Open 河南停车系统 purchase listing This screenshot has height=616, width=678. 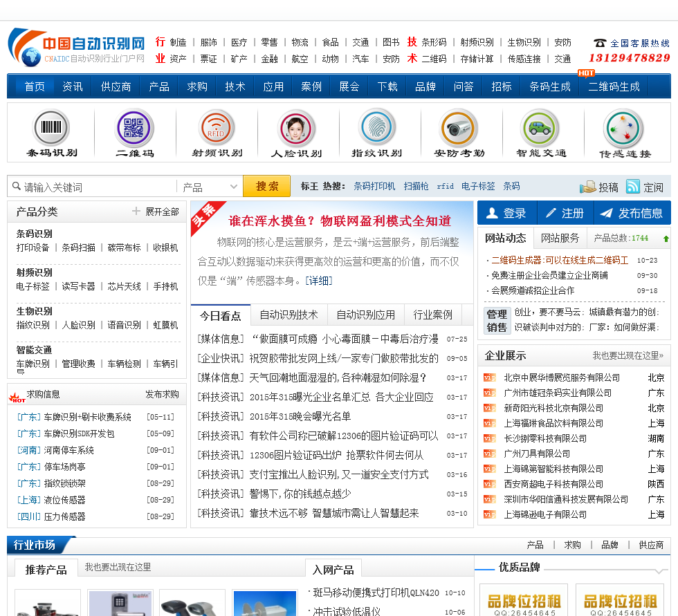(x=68, y=450)
